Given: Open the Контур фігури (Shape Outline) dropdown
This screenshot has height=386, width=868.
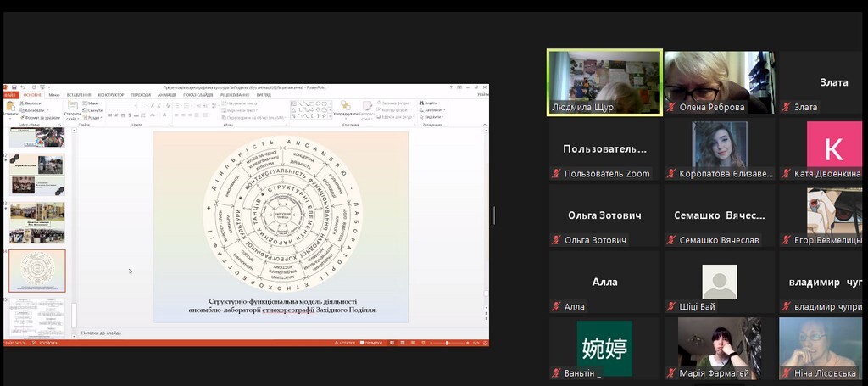Looking at the screenshot, I should [393, 110].
